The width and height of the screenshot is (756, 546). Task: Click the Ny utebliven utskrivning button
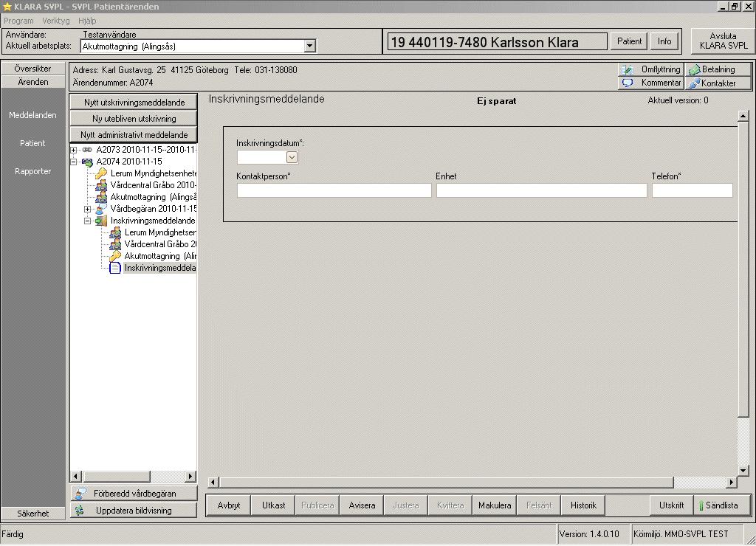pos(134,119)
